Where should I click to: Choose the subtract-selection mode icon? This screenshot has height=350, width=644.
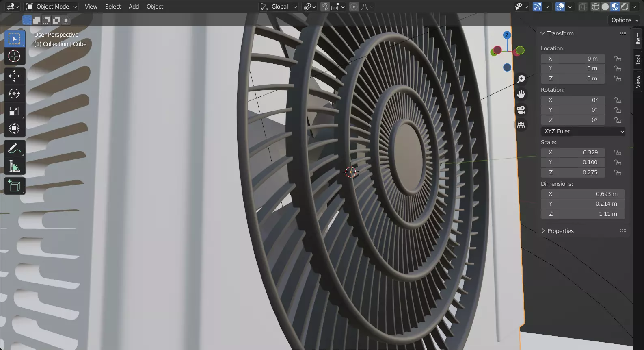tap(46, 20)
